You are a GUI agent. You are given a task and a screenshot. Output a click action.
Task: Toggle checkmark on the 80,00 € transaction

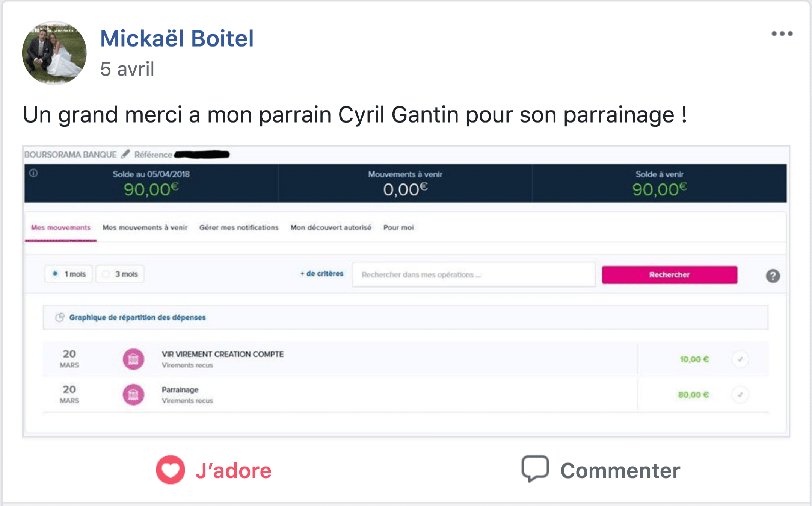740,395
